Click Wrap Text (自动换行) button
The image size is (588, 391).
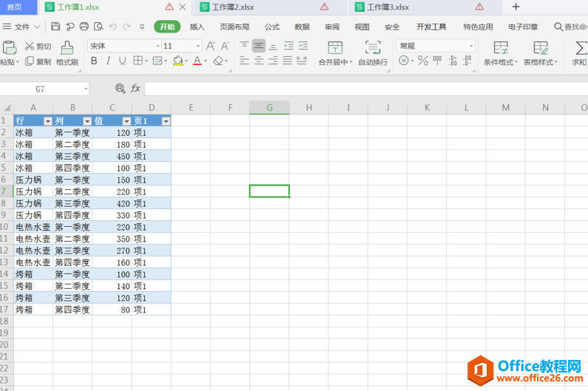click(373, 53)
